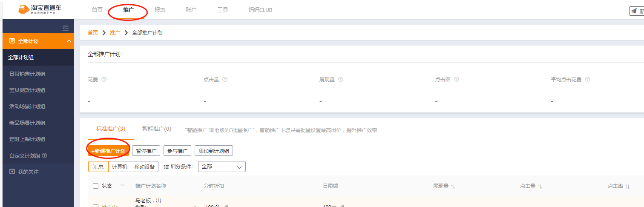Select 日常销售计划组 in the sidebar
The height and width of the screenshot is (207, 644).
pyautogui.click(x=38, y=74)
